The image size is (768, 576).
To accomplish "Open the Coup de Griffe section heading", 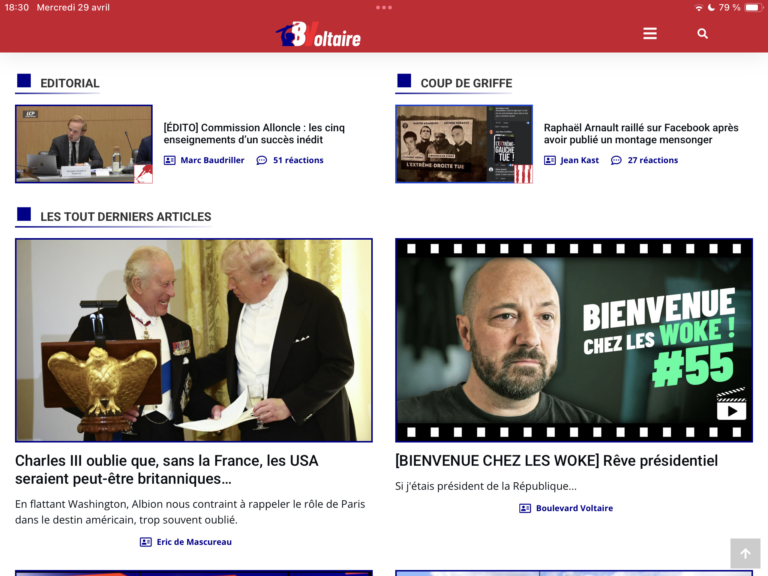I will [x=465, y=83].
